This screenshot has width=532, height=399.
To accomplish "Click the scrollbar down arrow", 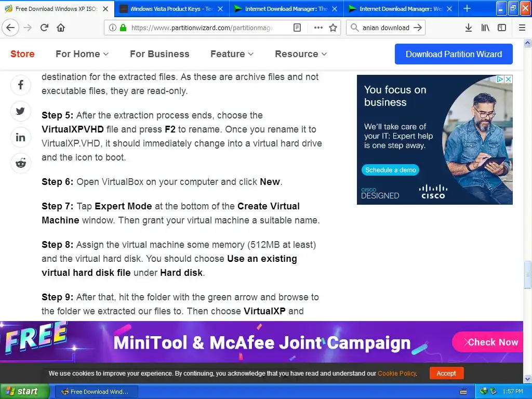I will point(527,379).
